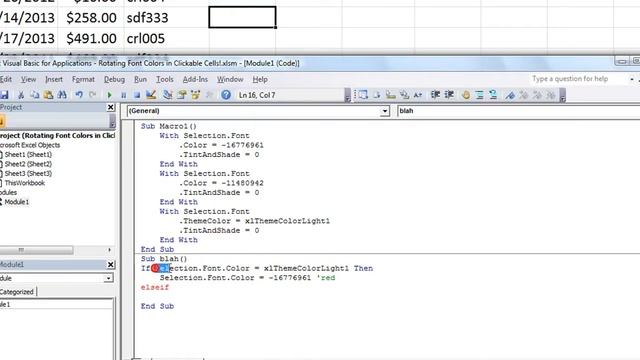Switch to the Categorized tab
Screen dimensions: 640x360
pos(17,292)
